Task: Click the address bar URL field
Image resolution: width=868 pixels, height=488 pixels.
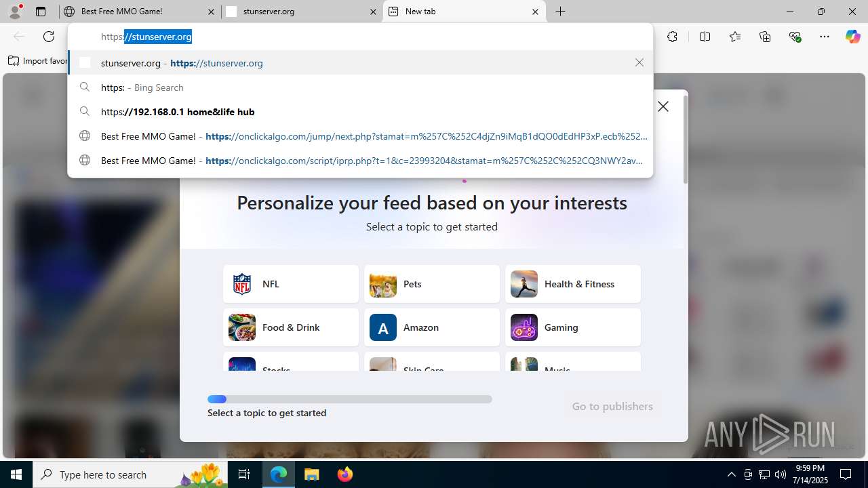Action: point(360,37)
